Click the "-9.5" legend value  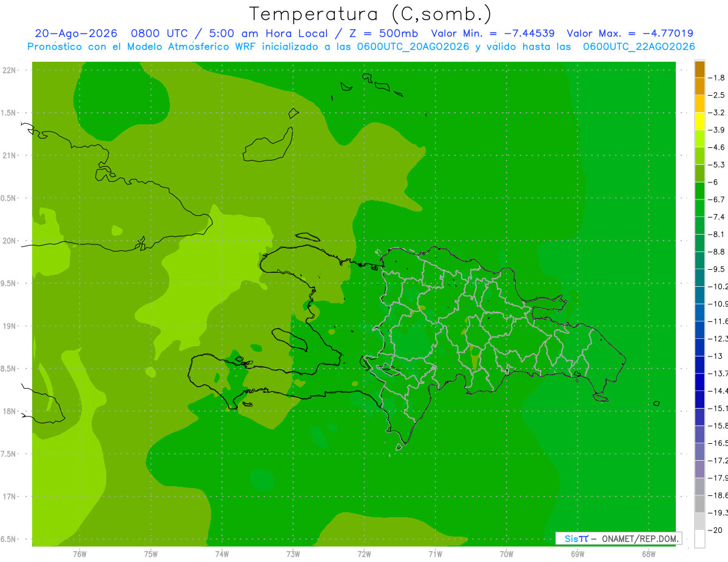tap(716, 269)
